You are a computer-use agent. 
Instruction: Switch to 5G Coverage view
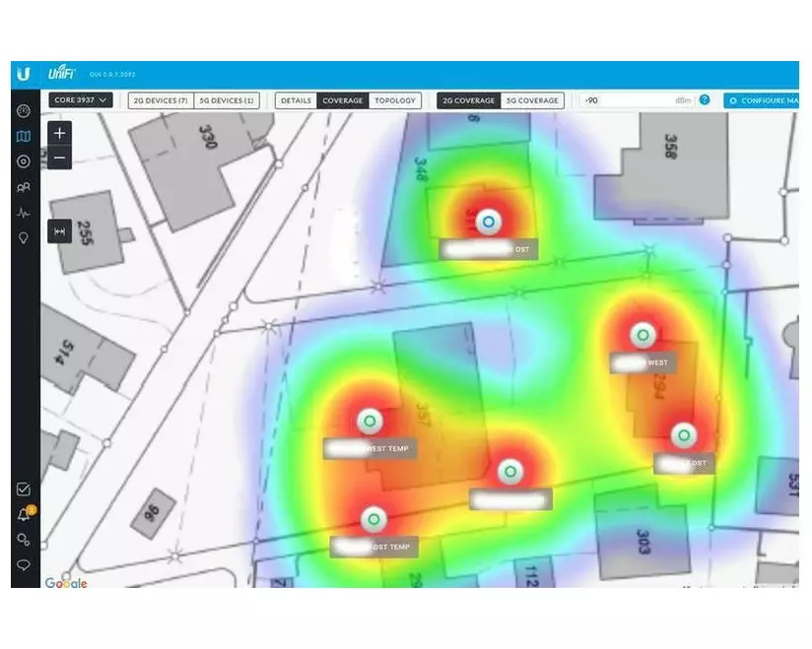532,100
